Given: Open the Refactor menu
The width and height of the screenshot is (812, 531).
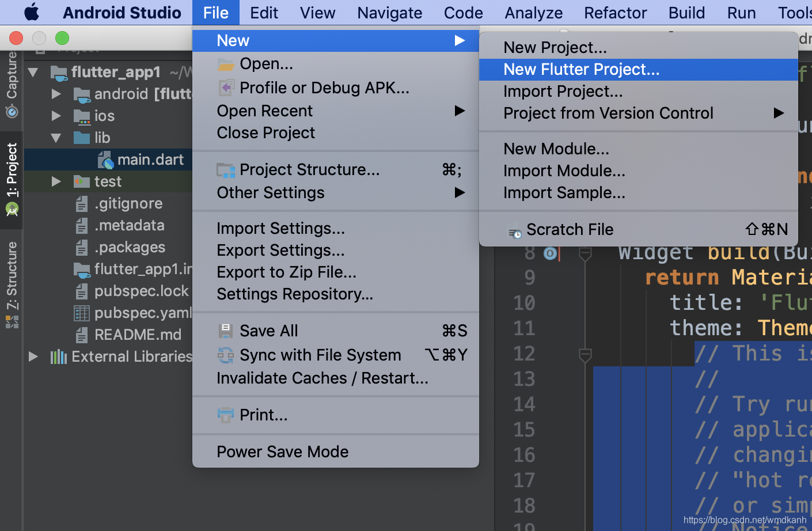Looking at the screenshot, I should tap(615, 13).
